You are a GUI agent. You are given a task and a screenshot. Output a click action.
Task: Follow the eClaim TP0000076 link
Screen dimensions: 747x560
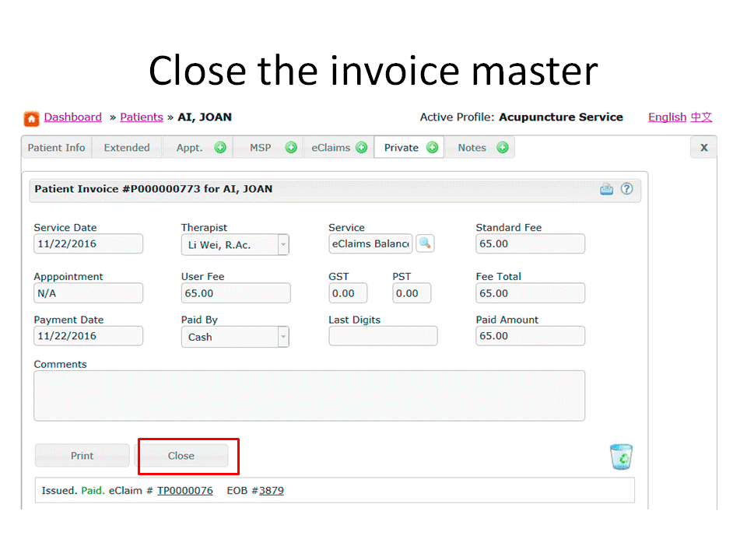tap(184, 491)
